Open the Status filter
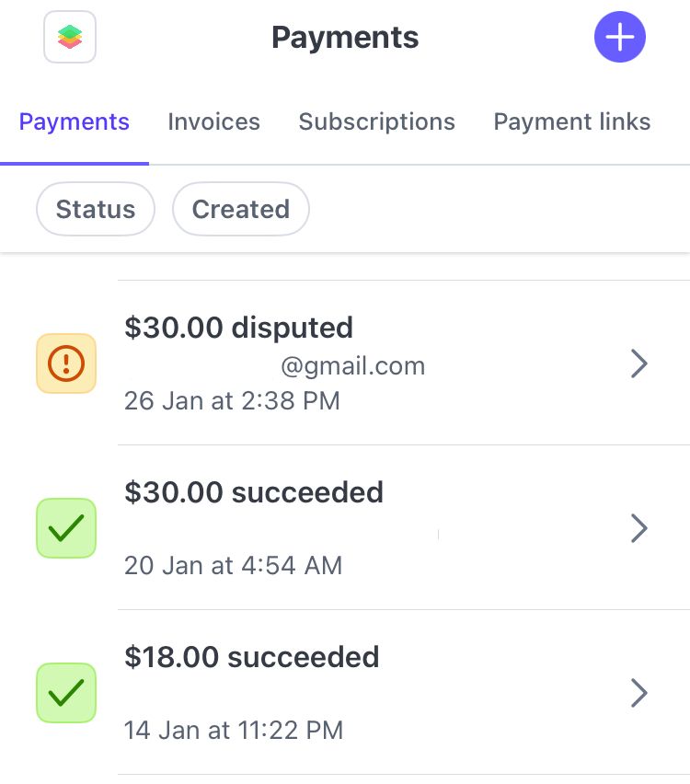This screenshot has width=690, height=784. pos(96,210)
